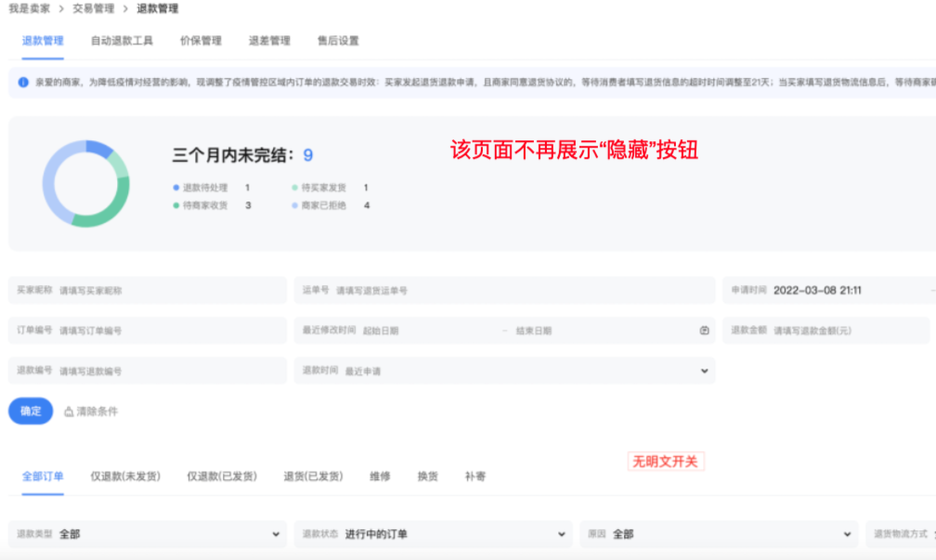Image resolution: width=936 pixels, height=560 pixels.
Task: Click the blue info icon in the notice banner
Action: [x=23, y=83]
